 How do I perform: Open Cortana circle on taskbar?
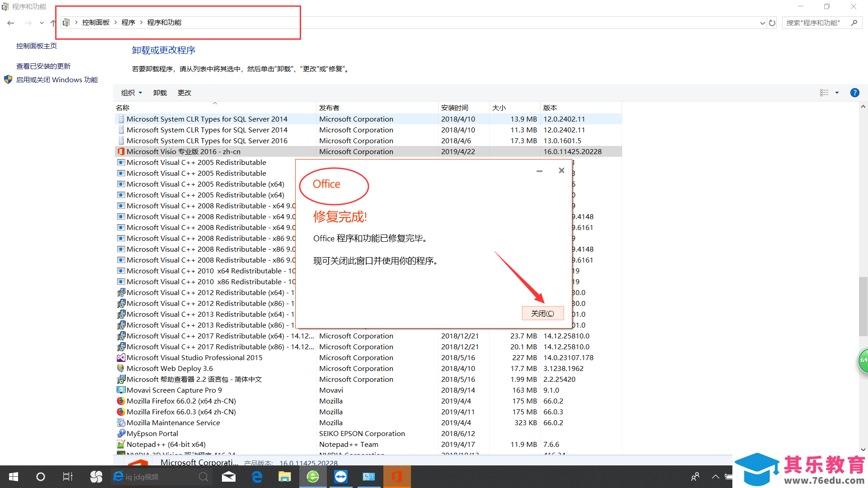click(41, 477)
